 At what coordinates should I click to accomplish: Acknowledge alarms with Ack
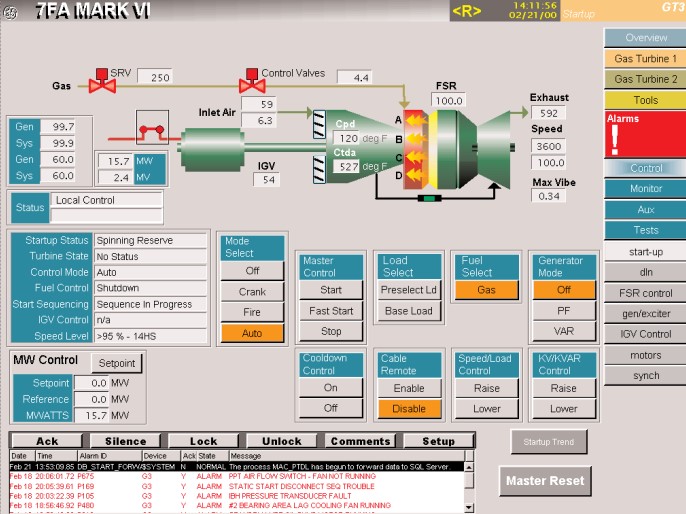tap(47, 441)
